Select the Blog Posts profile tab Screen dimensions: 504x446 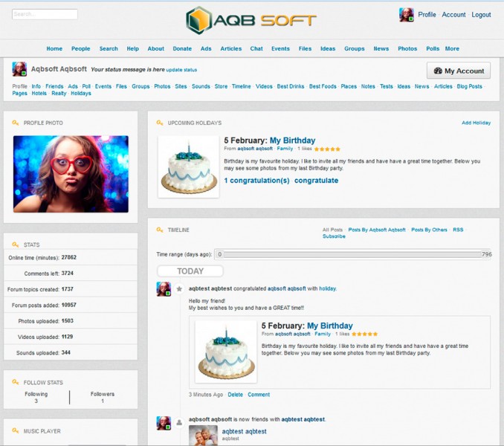(x=469, y=86)
